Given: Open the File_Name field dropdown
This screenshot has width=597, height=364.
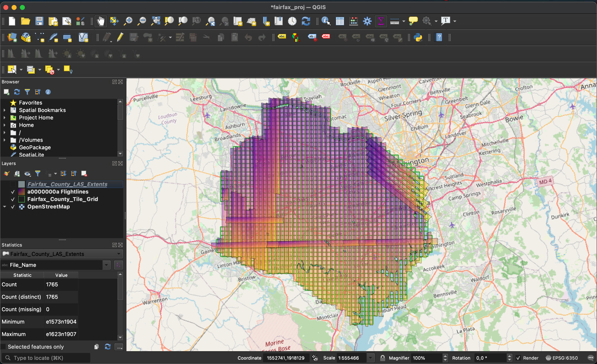Looking at the screenshot, I should [x=107, y=265].
